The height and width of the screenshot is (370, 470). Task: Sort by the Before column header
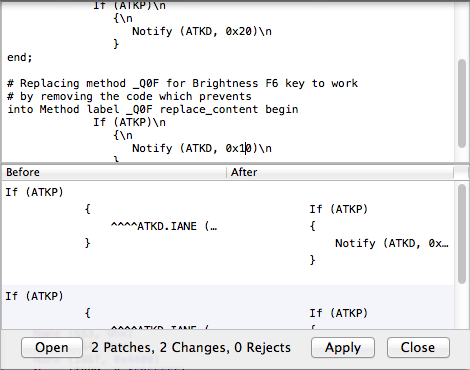point(114,172)
